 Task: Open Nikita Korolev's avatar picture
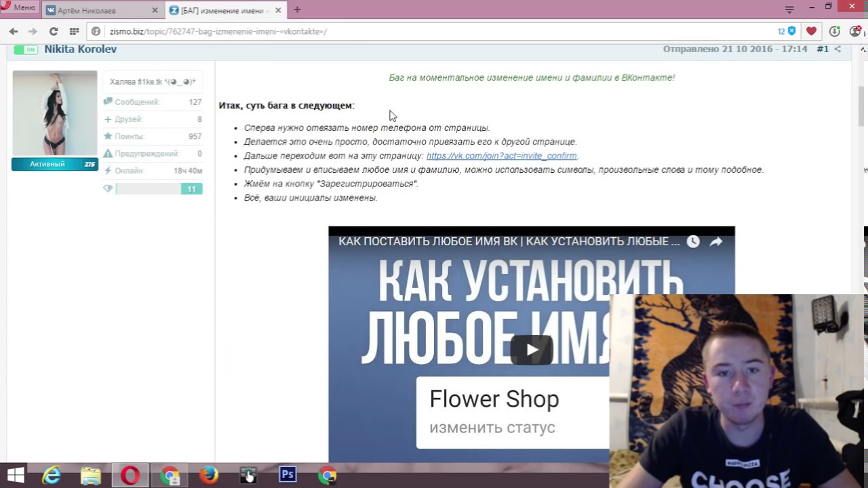(54, 113)
